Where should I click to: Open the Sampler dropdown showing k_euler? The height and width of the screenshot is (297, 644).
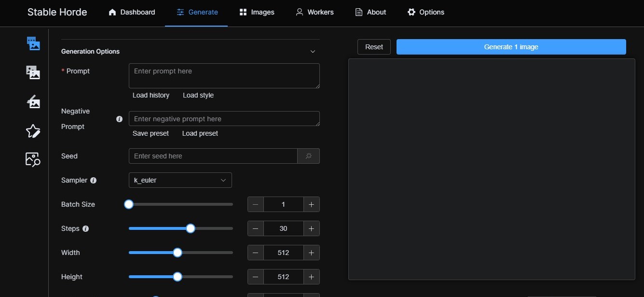pos(180,180)
